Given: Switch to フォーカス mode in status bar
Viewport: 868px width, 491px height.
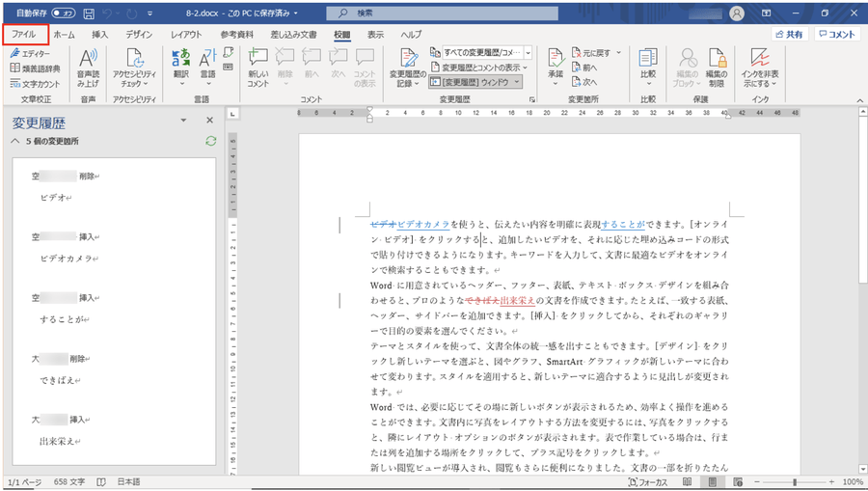Looking at the screenshot, I should 647,481.
